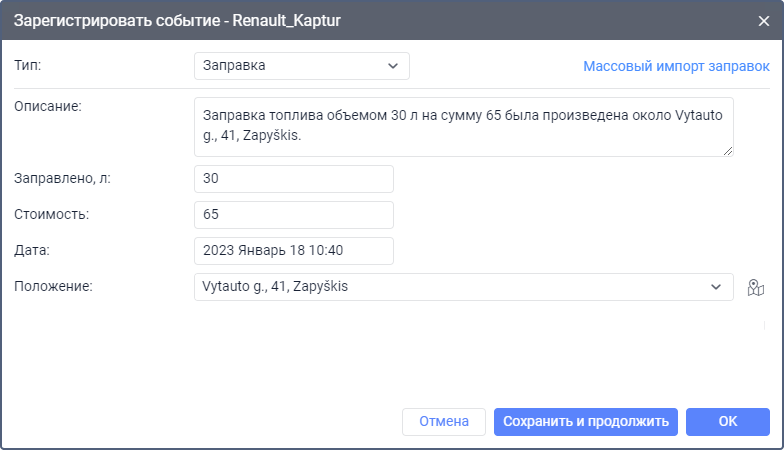This screenshot has width=784, height=450.
Task: Focus the Заправлено liters field with 30
Action: [x=293, y=179]
